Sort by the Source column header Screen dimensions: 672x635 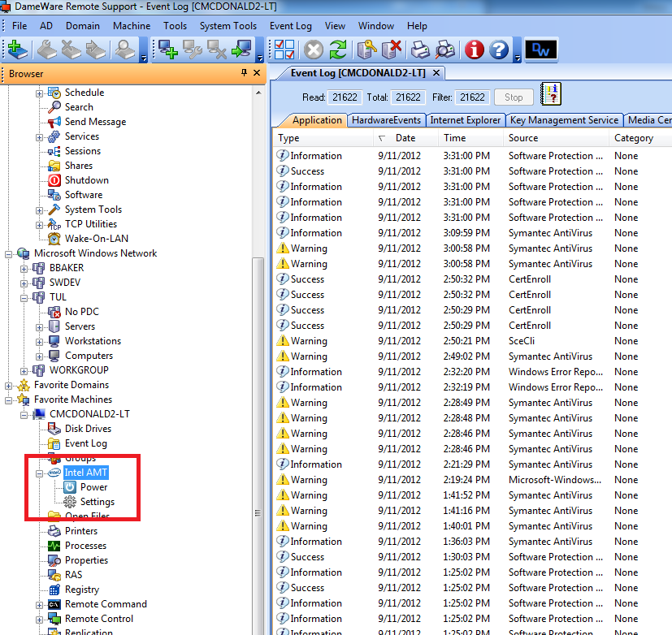click(x=556, y=138)
